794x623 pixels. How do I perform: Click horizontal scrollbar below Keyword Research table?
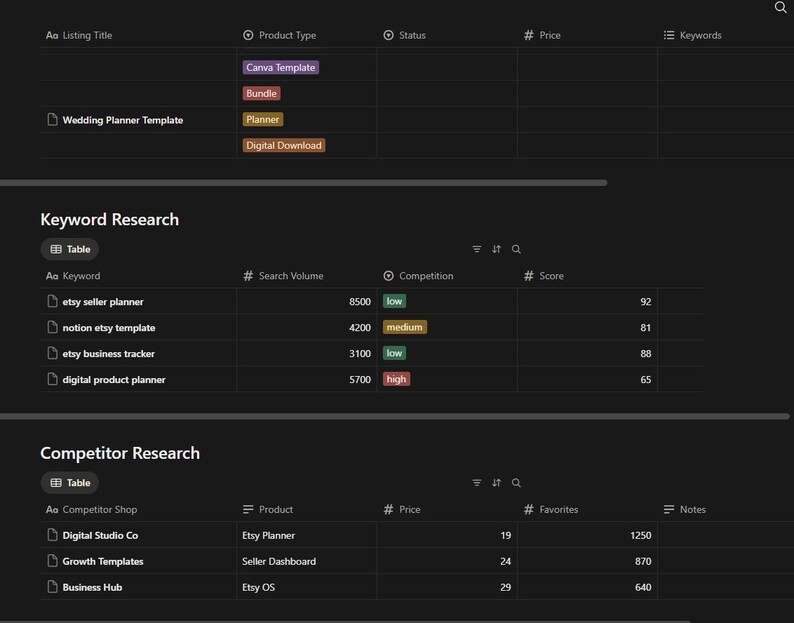point(394,416)
